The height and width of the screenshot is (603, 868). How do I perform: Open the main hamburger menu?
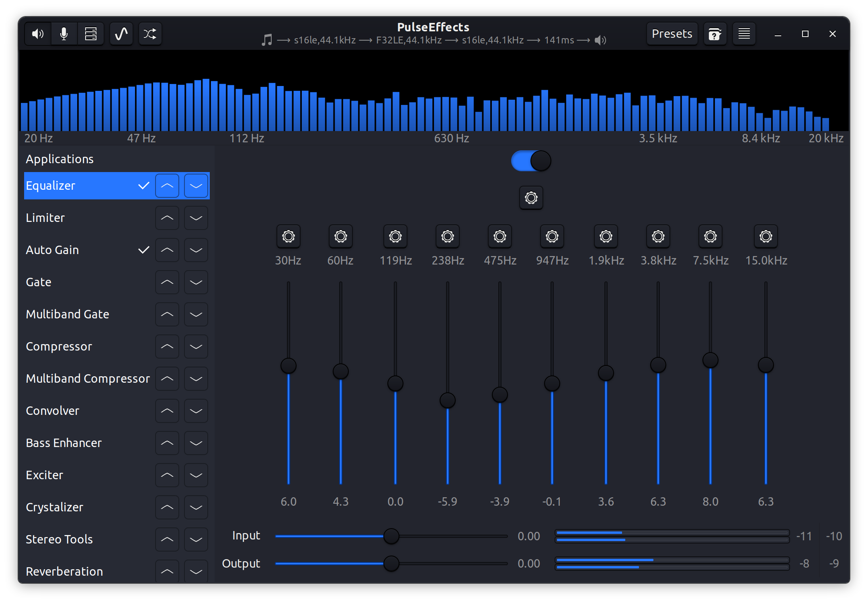tap(744, 34)
